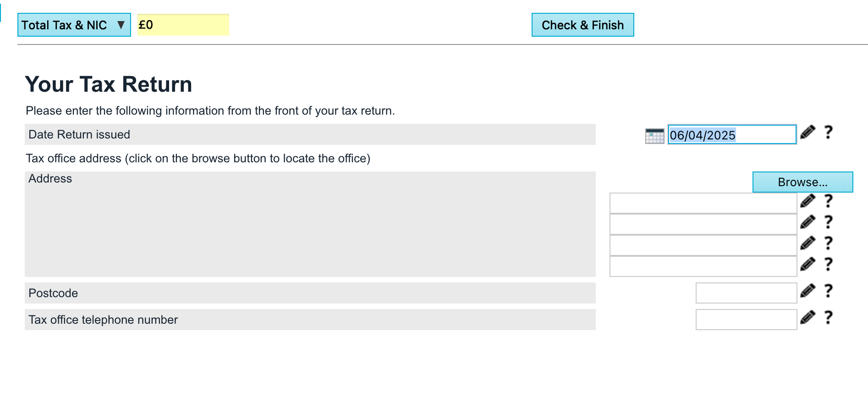
Task: Open calendar picker for Date Return issued
Action: (x=654, y=136)
